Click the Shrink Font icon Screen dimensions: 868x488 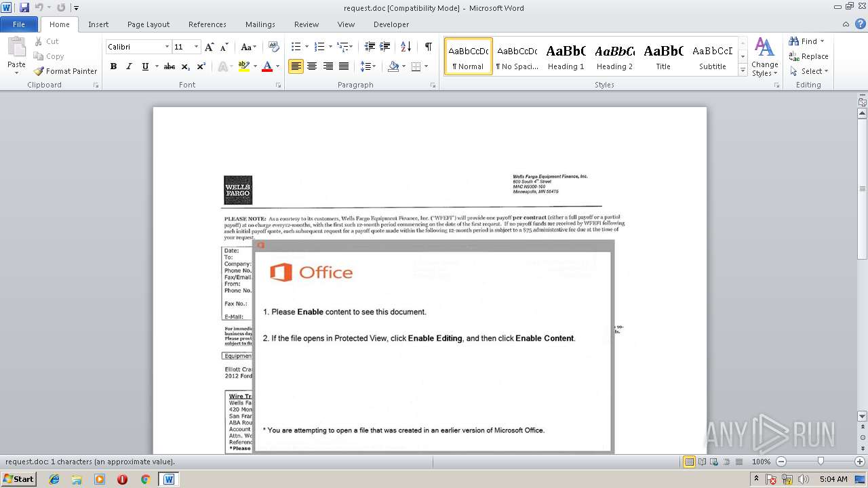point(224,47)
